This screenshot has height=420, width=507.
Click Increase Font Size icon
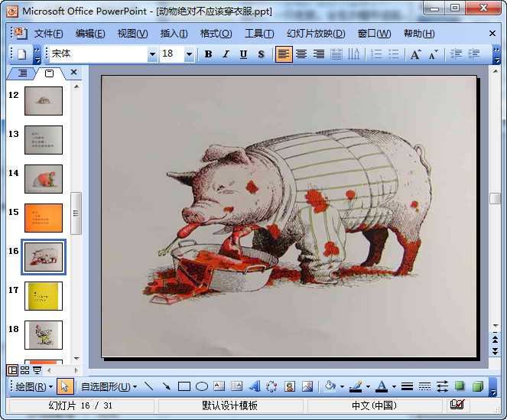[415, 54]
